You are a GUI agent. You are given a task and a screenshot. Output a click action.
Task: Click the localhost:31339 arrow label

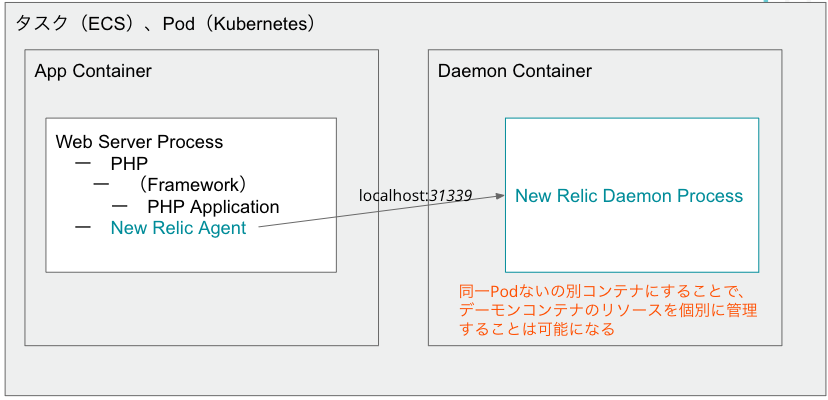(415, 195)
